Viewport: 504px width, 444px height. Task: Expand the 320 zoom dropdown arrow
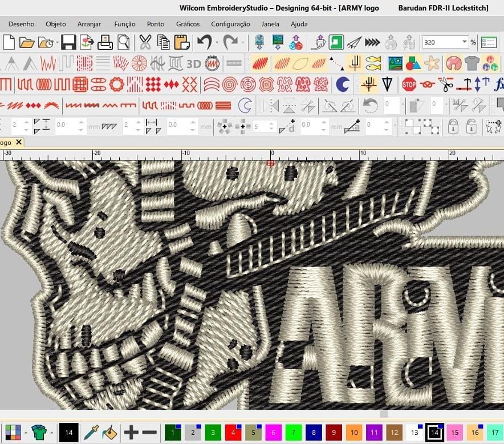[465, 42]
